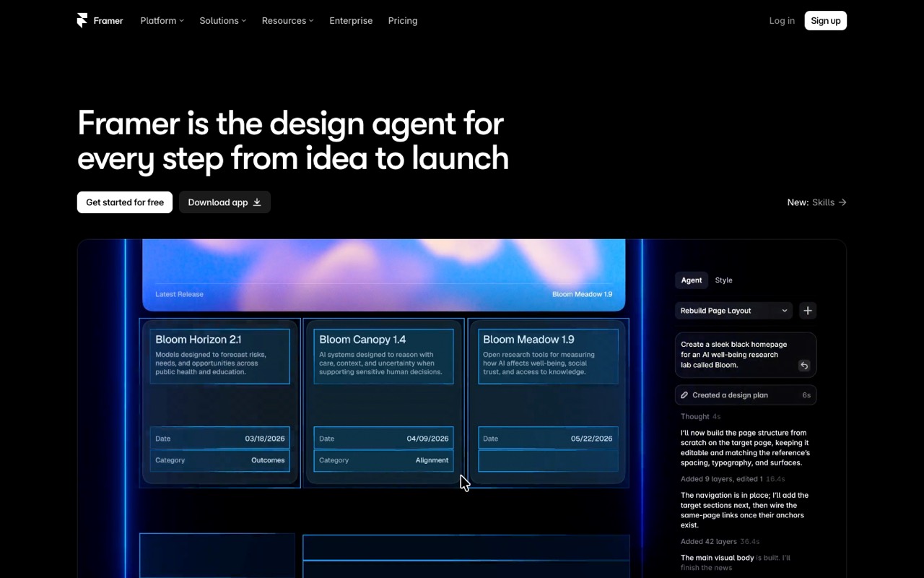
Task: Switch to the Style tab
Action: [x=723, y=280]
